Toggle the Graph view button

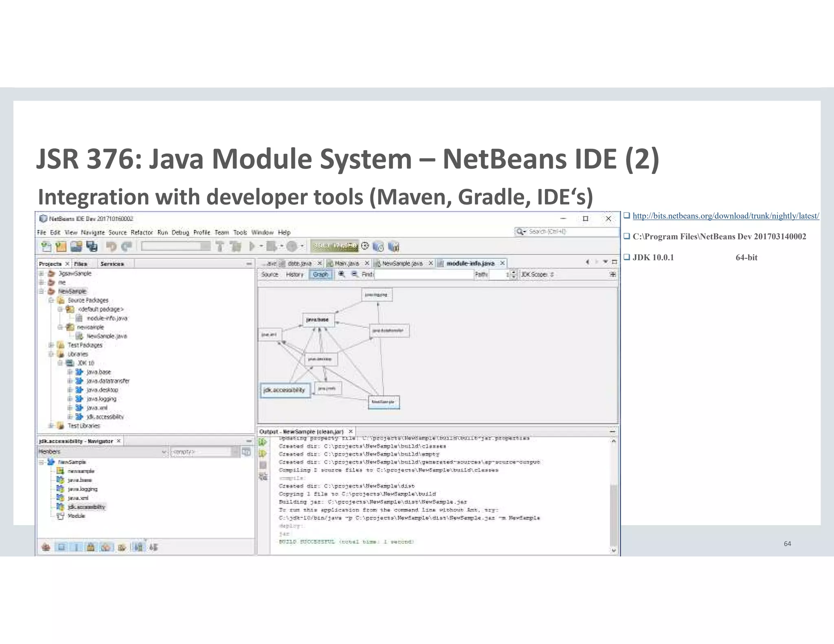tap(320, 274)
